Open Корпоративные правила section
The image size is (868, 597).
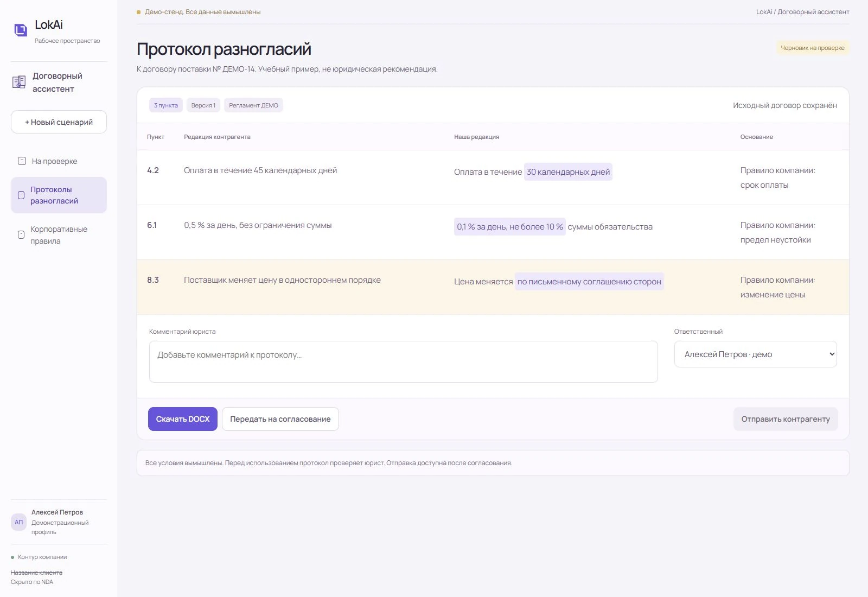pyautogui.click(x=59, y=235)
